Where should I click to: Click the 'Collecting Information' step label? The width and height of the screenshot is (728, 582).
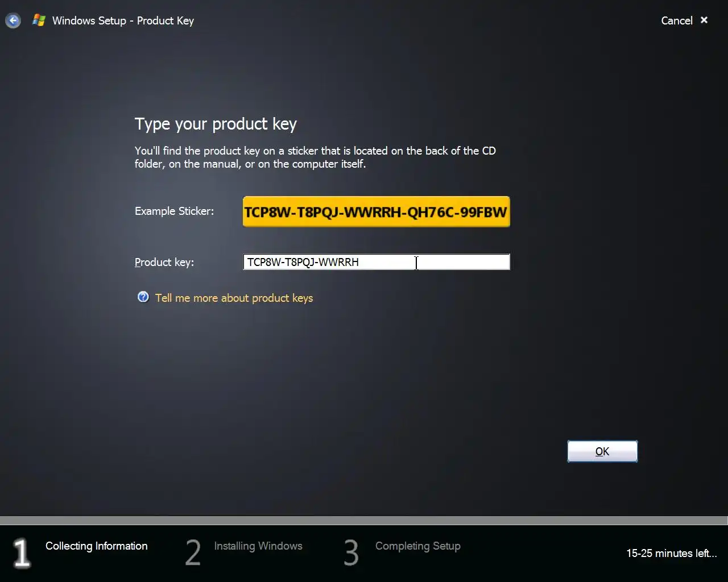97,546
